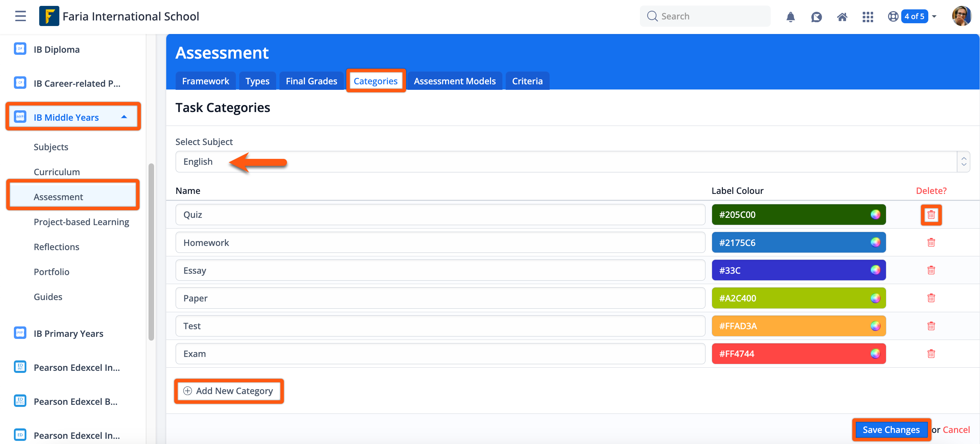The width and height of the screenshot is (980, 444).
Task: Open Subjects in the sidebar
Action: click(51, 147)
